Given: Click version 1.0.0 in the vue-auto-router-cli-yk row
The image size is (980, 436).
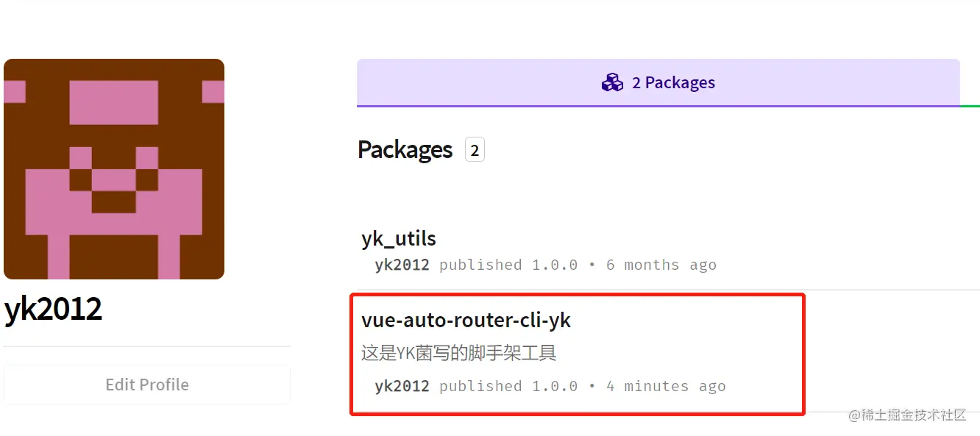Looking at the screenshot, I should (x=555, y=386).
